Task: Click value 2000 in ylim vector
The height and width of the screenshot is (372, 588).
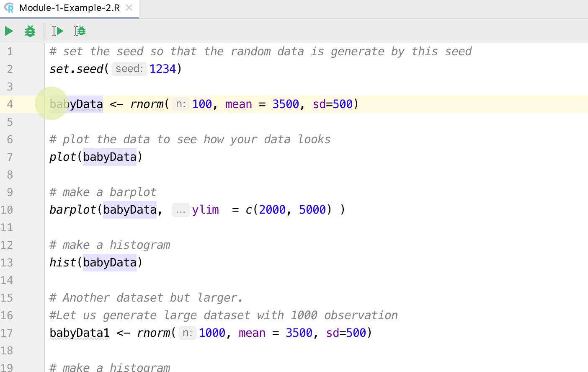Action: [x=272, y=209]
